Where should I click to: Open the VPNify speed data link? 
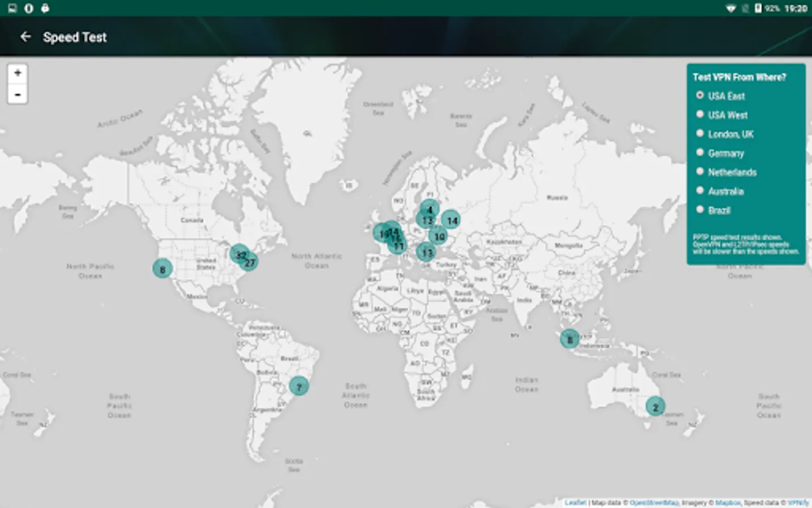[798, 502]
